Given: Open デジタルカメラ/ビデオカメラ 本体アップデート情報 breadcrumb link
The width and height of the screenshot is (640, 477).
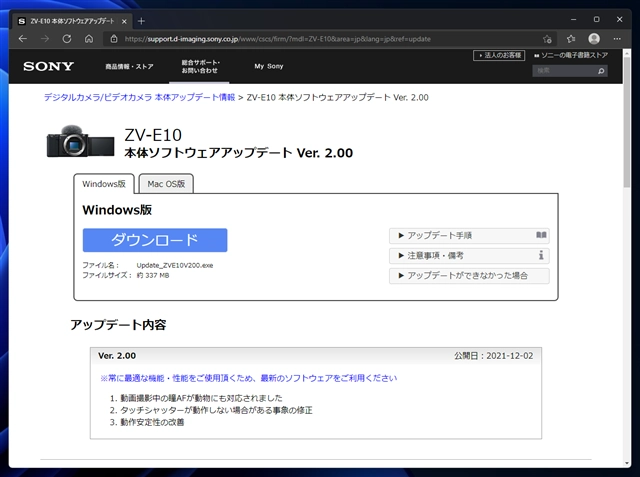Looking at the screenshot, I should pos(139,98).
